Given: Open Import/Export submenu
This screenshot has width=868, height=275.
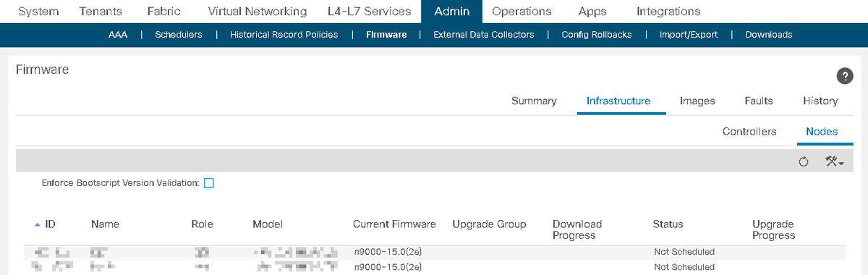Looking at the screenshot, I should (x=689, y=35).
